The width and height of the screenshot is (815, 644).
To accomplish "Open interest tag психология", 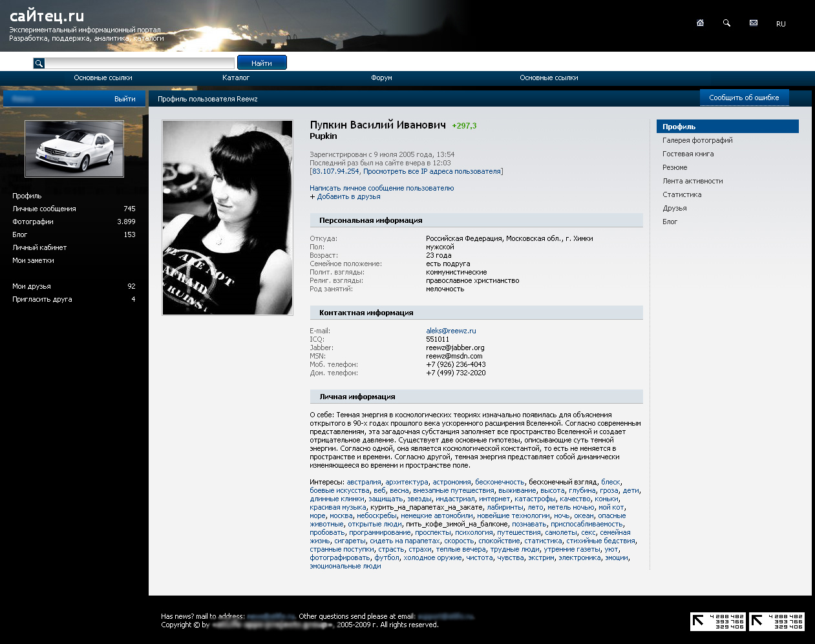I will click(x=474, y=532).
